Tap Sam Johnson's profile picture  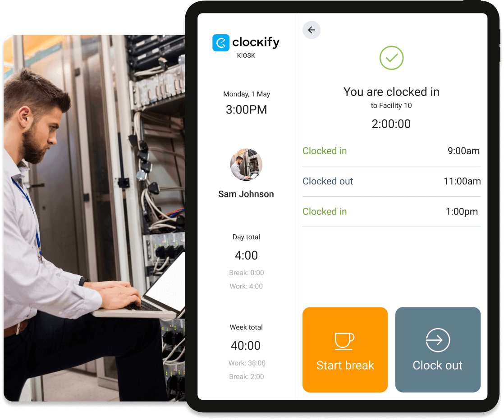pyautogui.click(x=246, y=164)
